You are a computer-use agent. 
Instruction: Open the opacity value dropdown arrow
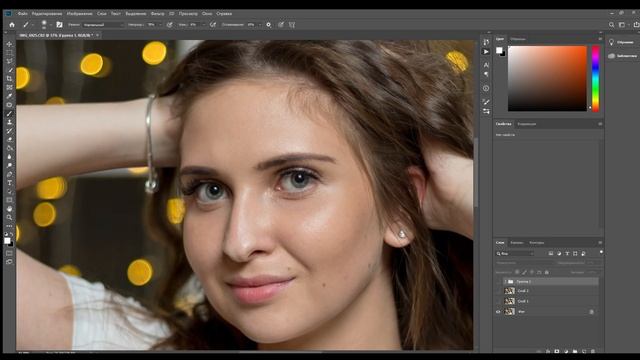[x=160, y=25]
